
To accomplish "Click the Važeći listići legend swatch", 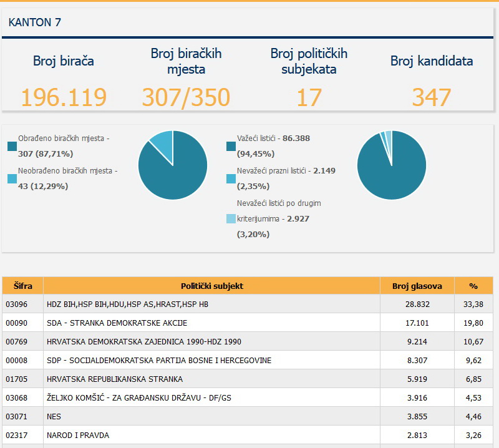I will click(x=231, y=147).
